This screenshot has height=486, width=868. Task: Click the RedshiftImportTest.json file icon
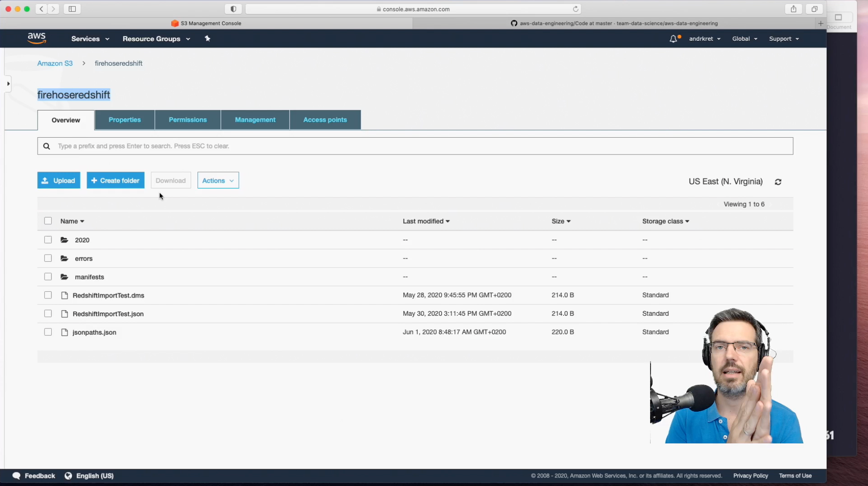pos(64,314)
